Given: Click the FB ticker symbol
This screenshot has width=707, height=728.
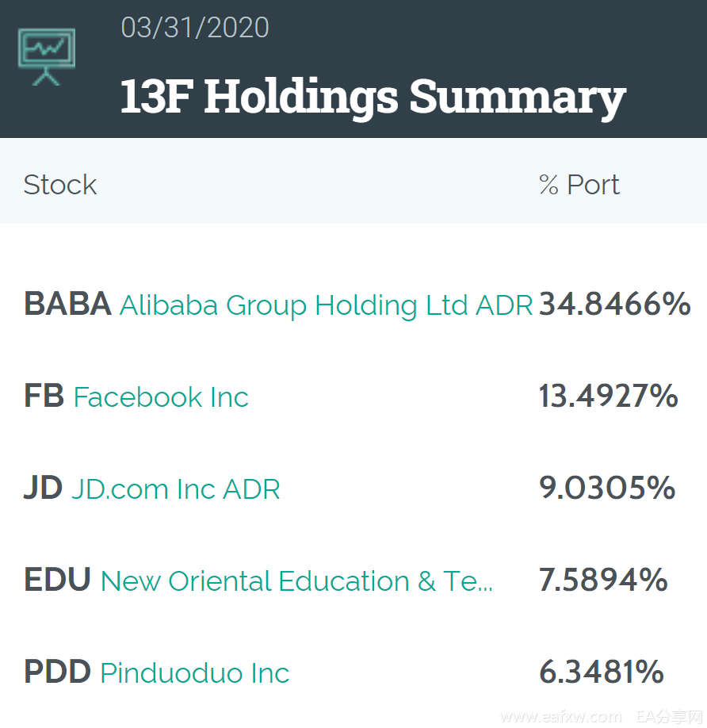Looking at the screenshot, I should pos(44,396).
